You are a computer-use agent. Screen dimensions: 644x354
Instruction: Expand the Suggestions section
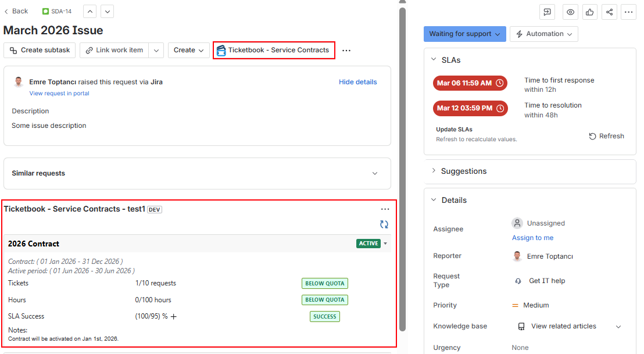(434, 171)
